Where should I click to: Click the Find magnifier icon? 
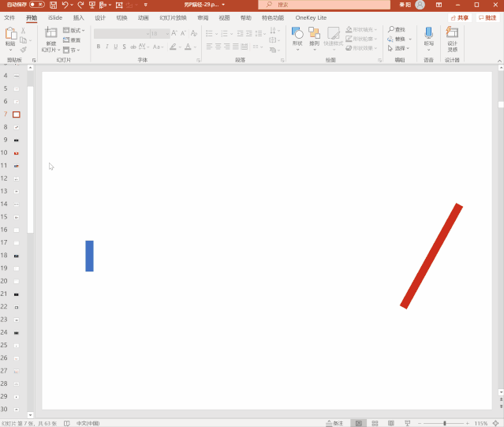(x=391, y=29)
